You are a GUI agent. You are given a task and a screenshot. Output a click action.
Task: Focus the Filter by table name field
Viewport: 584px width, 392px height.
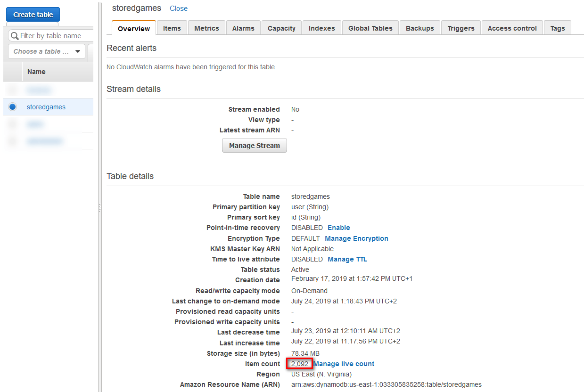click(51, 36)
